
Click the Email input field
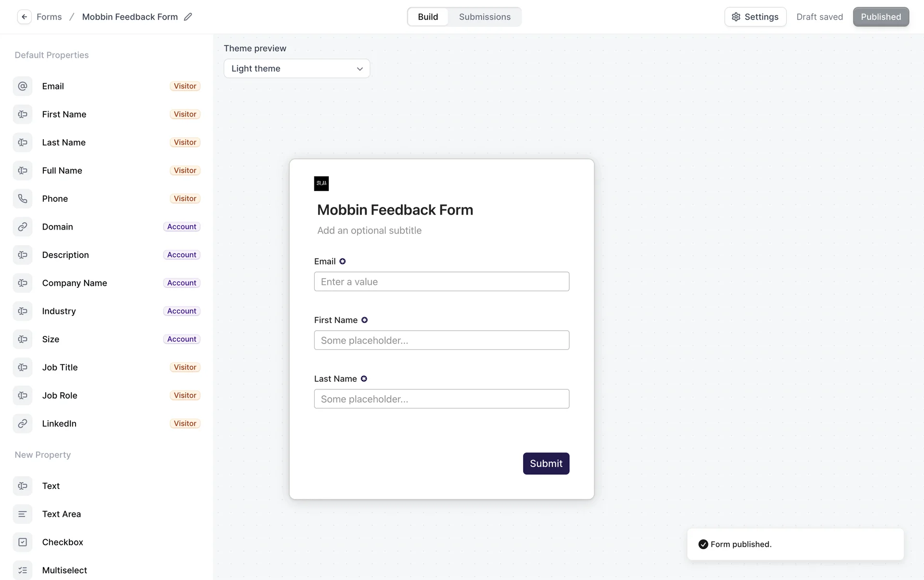pyautogui.click(x=441, y=282)
